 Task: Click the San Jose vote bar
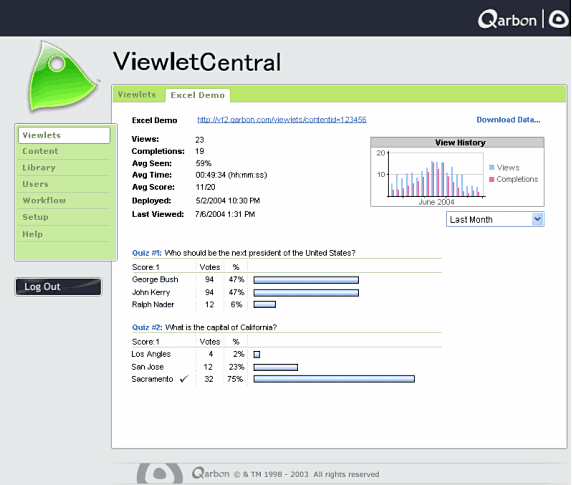pos(275,367)
